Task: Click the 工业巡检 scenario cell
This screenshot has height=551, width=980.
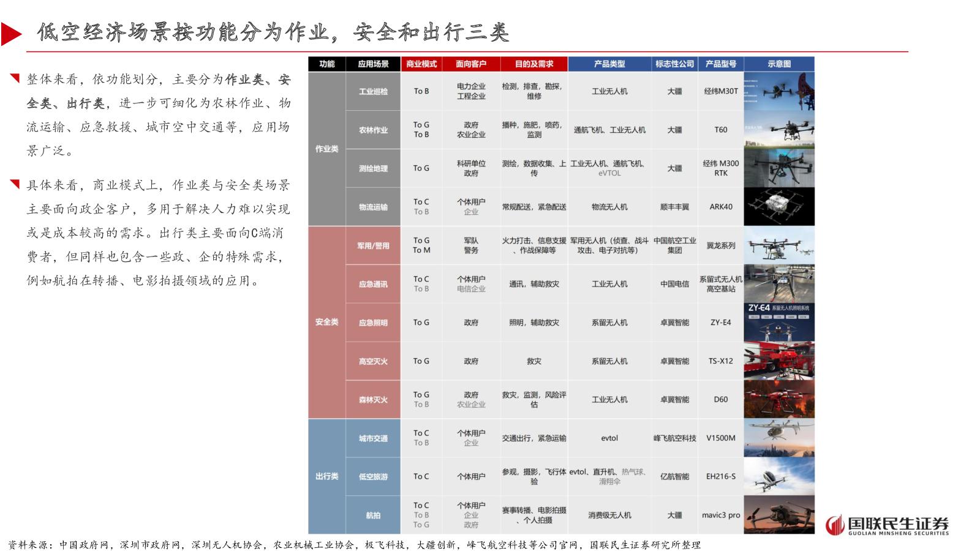Action: point(373,91)
